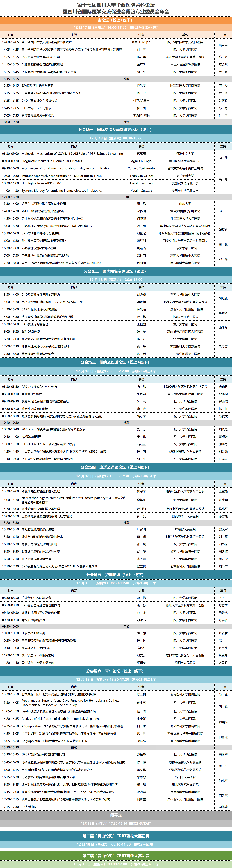232x868 pixels.
Task: Click topic "动静脉内瘘血管瘤形成及处理"
Action: (x=41, y=491)
